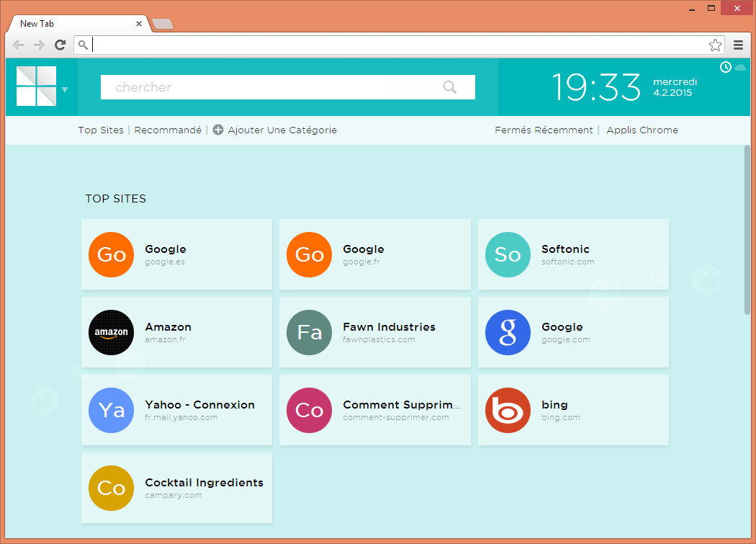Open the orange Go icon for google.es
This screenshot has height=544, width=756.
point(112,254)
